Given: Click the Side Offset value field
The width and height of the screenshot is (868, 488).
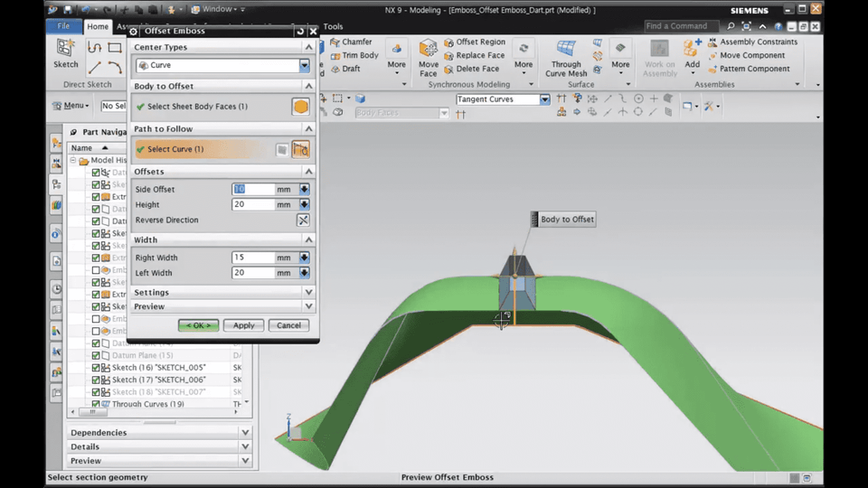Looking at the screenshot, I should (253, 189).
